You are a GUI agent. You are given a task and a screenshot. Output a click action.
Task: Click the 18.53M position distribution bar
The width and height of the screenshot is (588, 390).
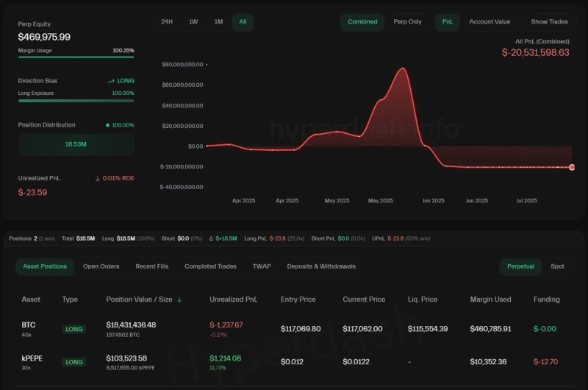76,145
